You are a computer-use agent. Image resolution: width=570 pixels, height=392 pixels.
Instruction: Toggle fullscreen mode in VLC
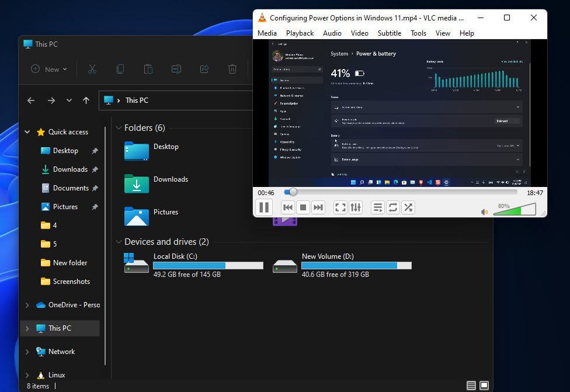click(x=340, y=207)
